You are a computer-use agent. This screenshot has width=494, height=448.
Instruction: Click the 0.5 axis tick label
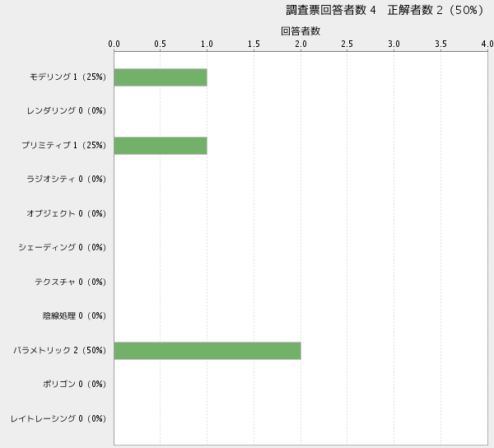[161, 44]
